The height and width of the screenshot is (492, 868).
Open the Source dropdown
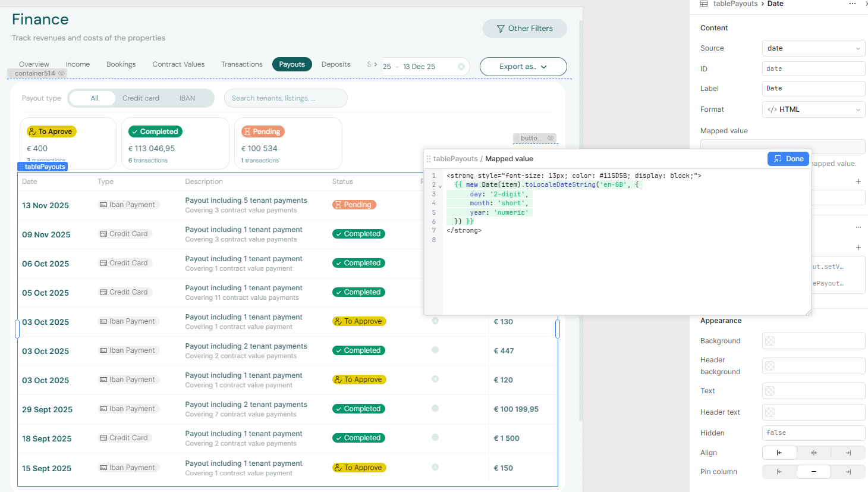coord(813,48)
